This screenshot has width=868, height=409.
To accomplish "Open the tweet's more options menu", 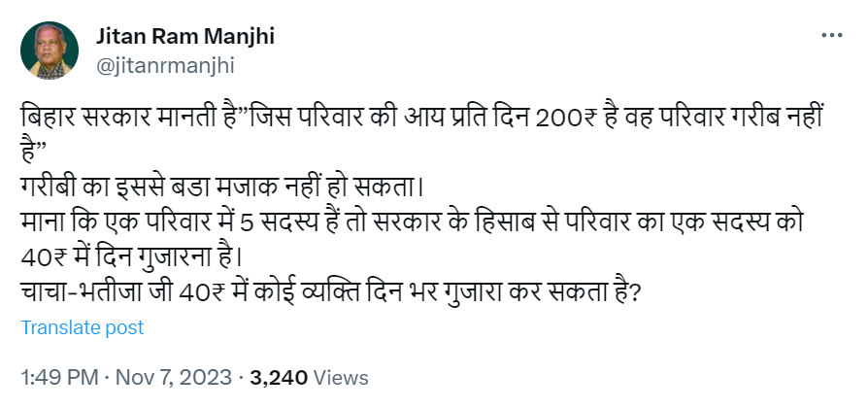I will [832, 36].
